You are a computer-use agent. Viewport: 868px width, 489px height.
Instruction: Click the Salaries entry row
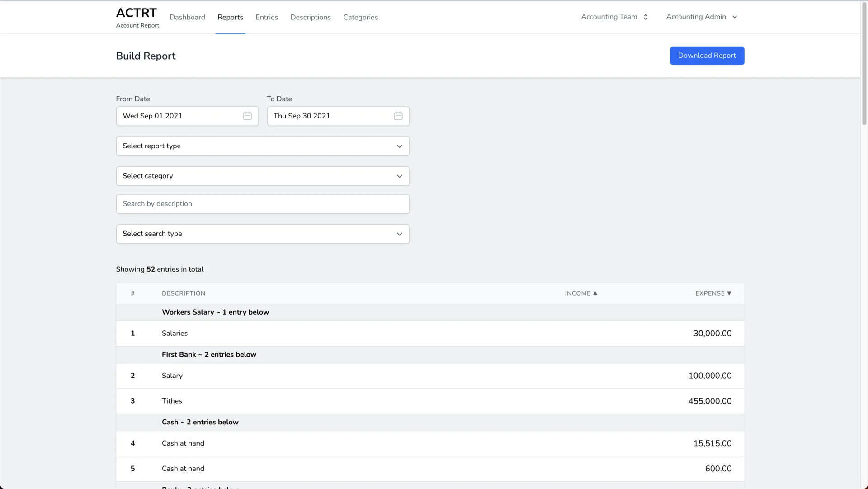430,334
